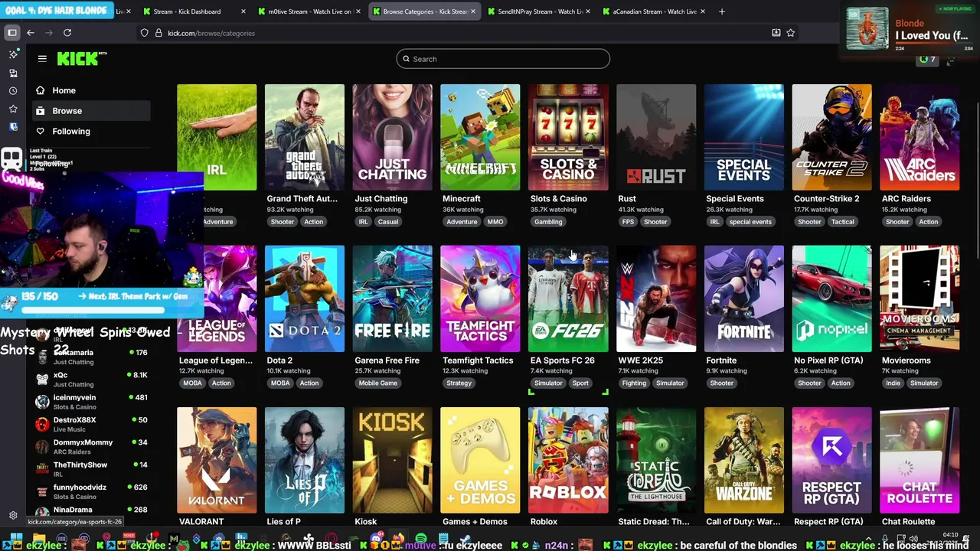
Task: Open the Dota 2 category cover
Action: coord(305,298)
